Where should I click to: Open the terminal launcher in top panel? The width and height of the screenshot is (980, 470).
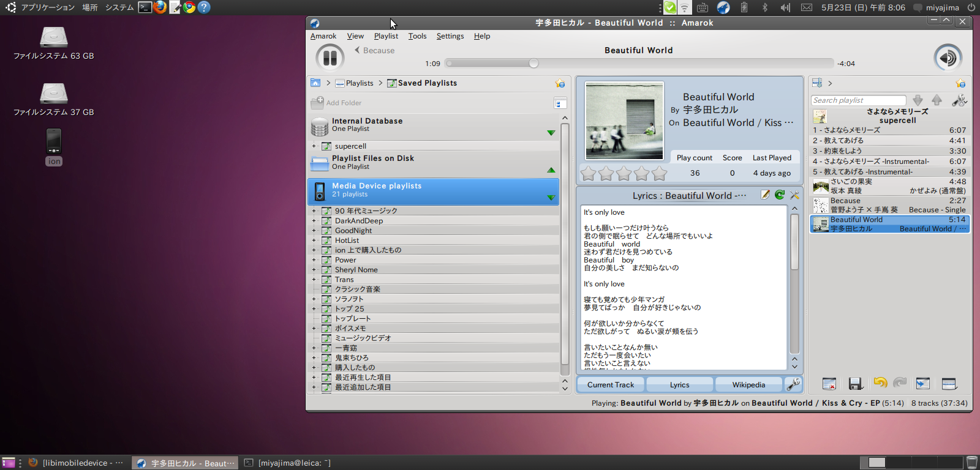pos(145,7)
